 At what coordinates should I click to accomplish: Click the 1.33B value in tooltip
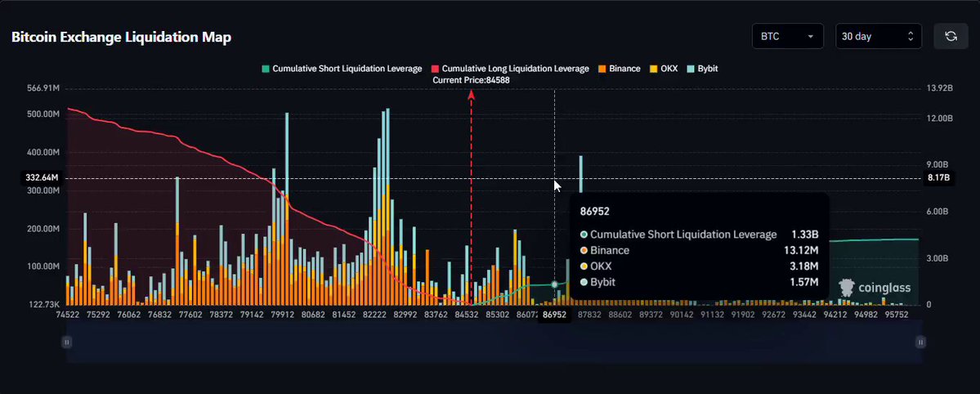click(805, 235)
